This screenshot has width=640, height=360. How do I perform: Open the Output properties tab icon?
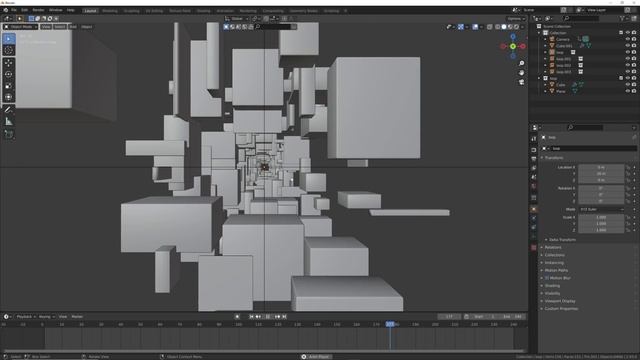533,159
